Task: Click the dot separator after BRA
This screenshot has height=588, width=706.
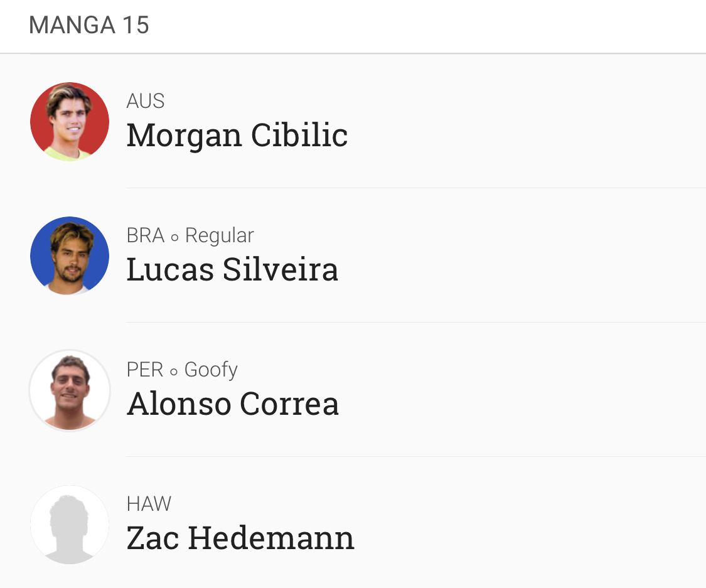Action: click(174, 238)
